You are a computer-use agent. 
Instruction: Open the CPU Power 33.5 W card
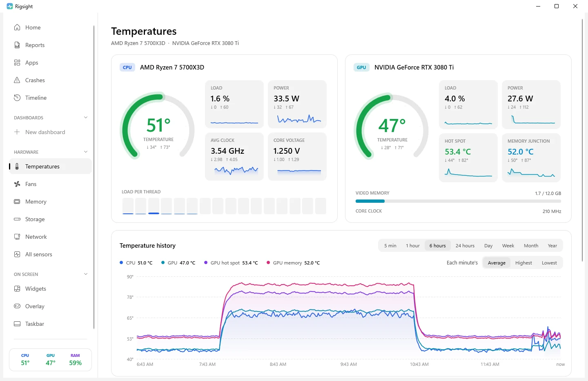pos(297,104)
